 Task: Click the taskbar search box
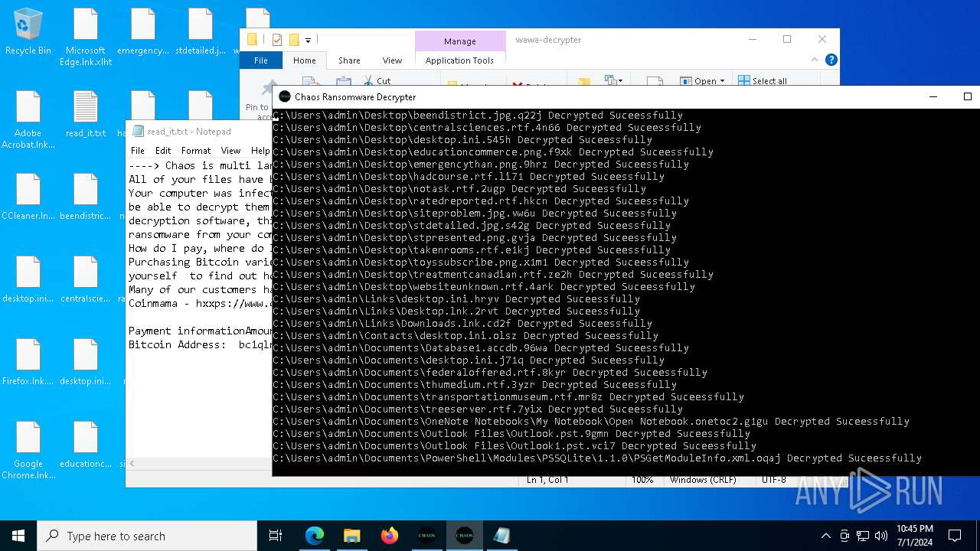click(x=147, y=536)
